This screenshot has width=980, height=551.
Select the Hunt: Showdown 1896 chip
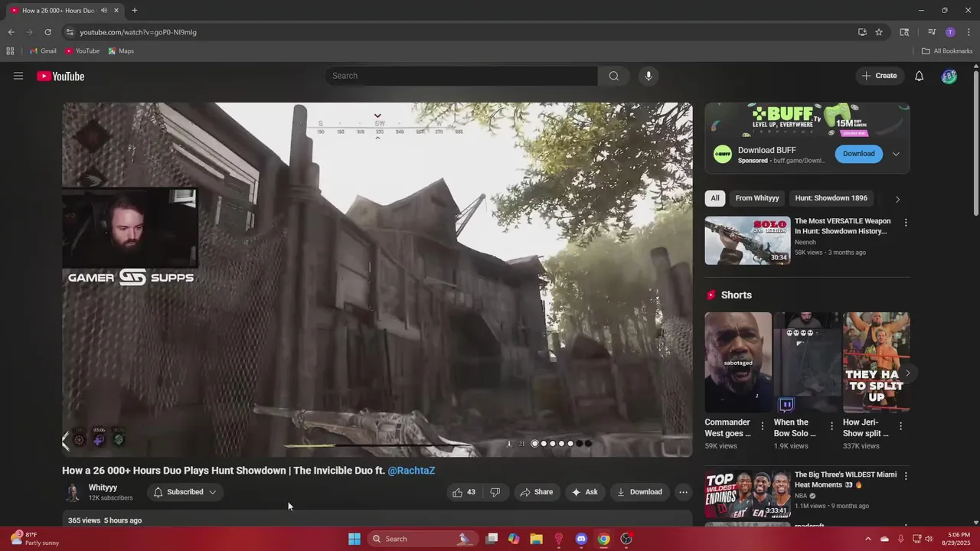831,198
